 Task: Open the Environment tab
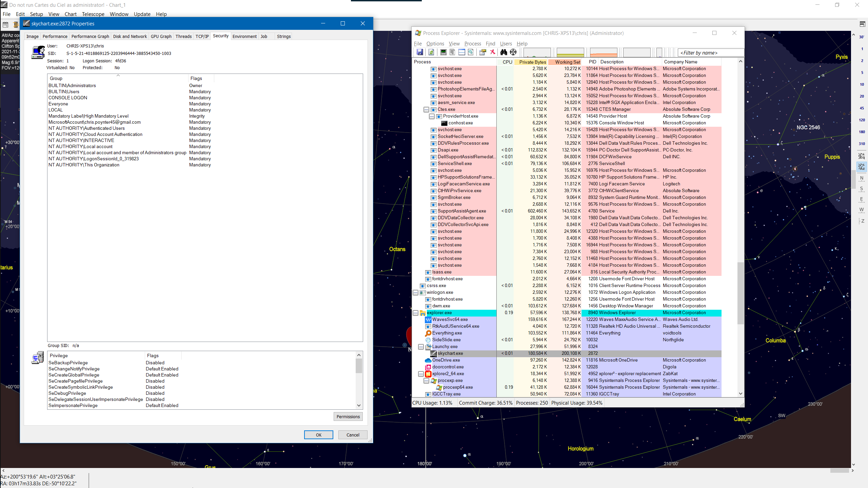coord(244,36)
